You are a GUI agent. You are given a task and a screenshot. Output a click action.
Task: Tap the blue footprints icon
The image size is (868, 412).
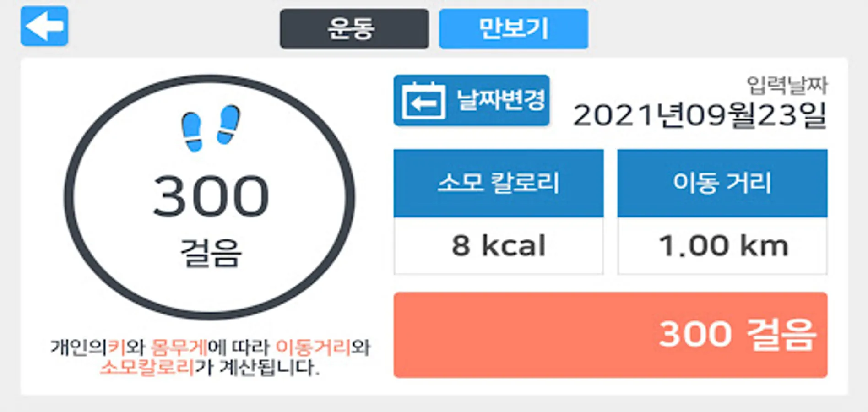tap(211, 128)
